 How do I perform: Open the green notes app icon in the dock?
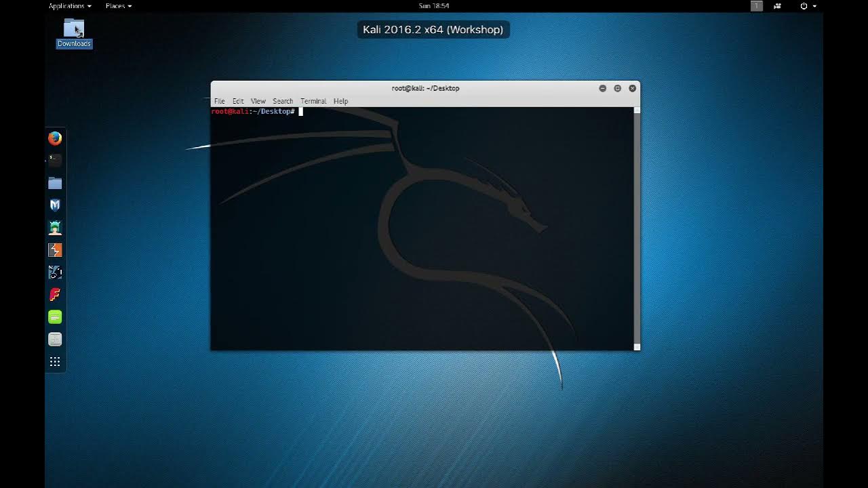(x=55, y=317)
